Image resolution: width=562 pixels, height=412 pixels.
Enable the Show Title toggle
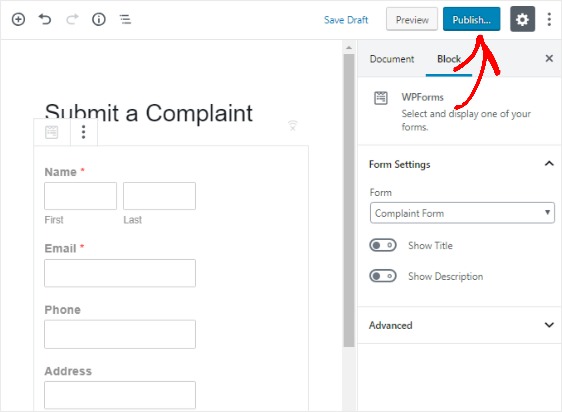(x=383, y=245)
